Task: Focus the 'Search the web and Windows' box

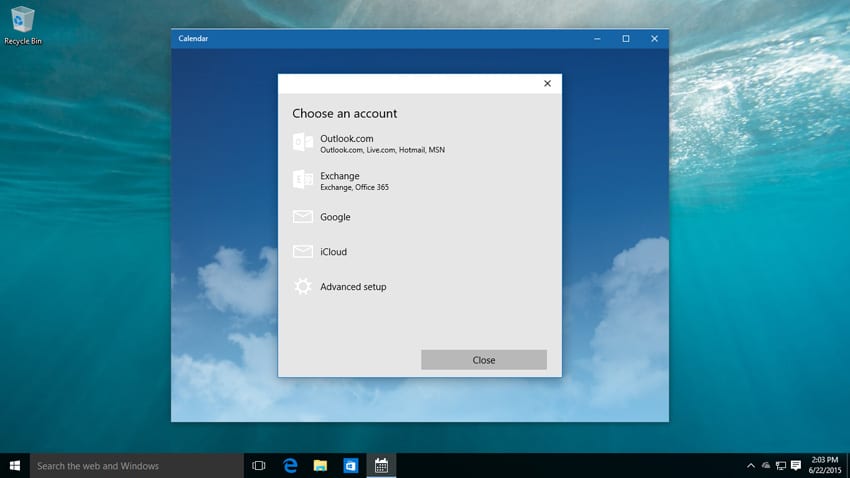Action: coord(137,466)
